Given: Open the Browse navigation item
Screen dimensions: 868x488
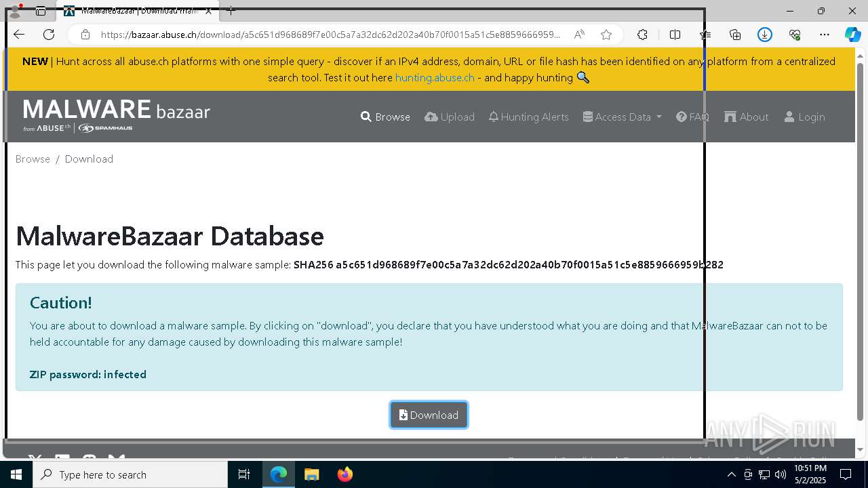Looking at the screenshot, I should (x=385, y=117).
